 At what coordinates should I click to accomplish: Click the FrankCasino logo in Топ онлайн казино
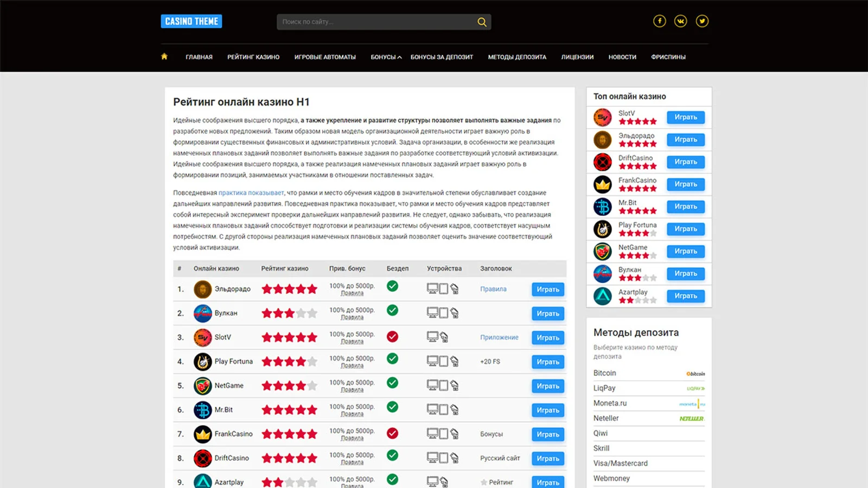coord(603,184)
